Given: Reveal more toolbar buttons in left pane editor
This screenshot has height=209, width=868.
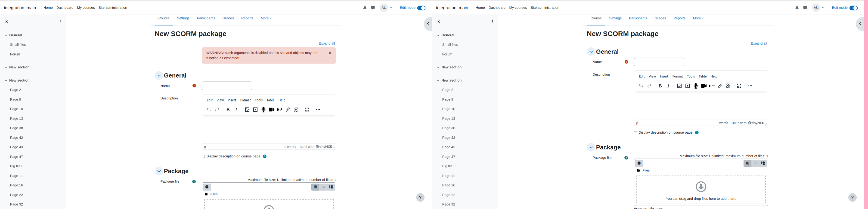Looking at the screenshot, I should click(318, 110).
